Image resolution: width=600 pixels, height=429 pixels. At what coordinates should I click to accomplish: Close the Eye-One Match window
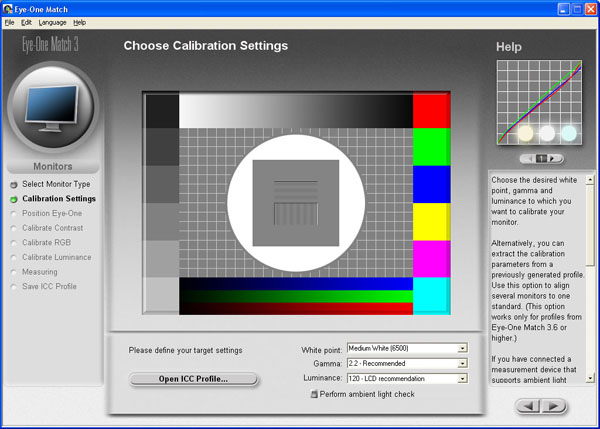pyautogui.click(x=591, y=9)
